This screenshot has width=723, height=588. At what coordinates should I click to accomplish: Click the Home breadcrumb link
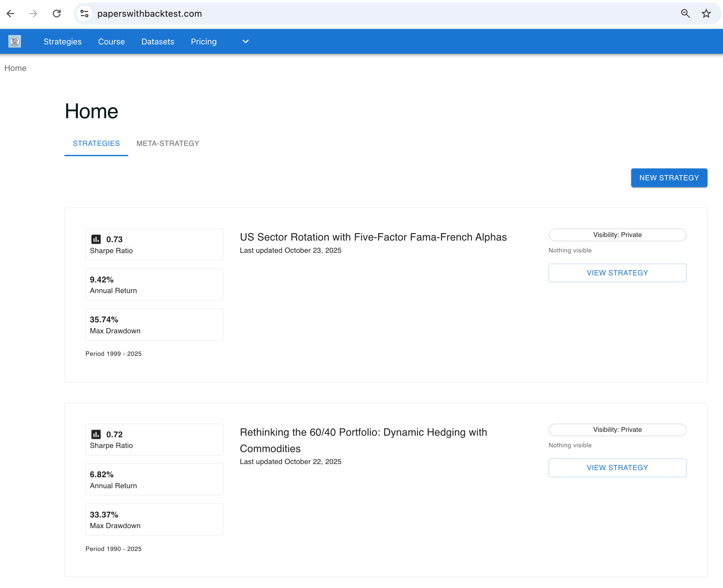pyautogui.click(x=15, y=68)
